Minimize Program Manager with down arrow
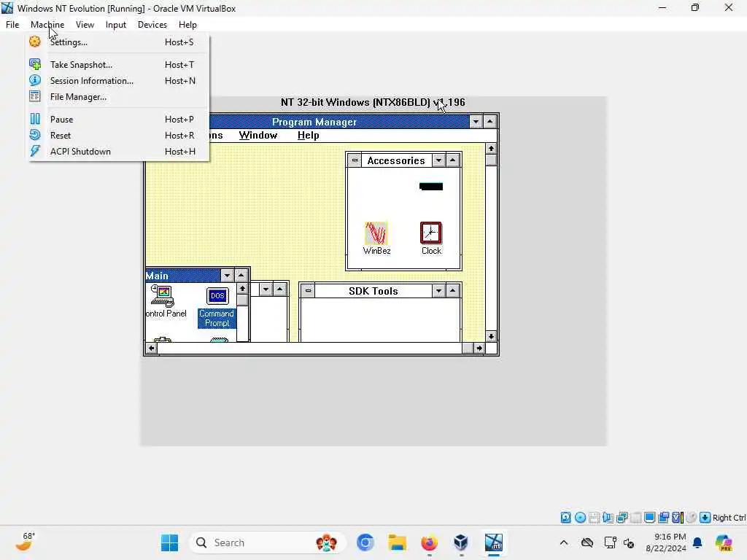Viewport: 747px width, 560px height. point(476,122)
